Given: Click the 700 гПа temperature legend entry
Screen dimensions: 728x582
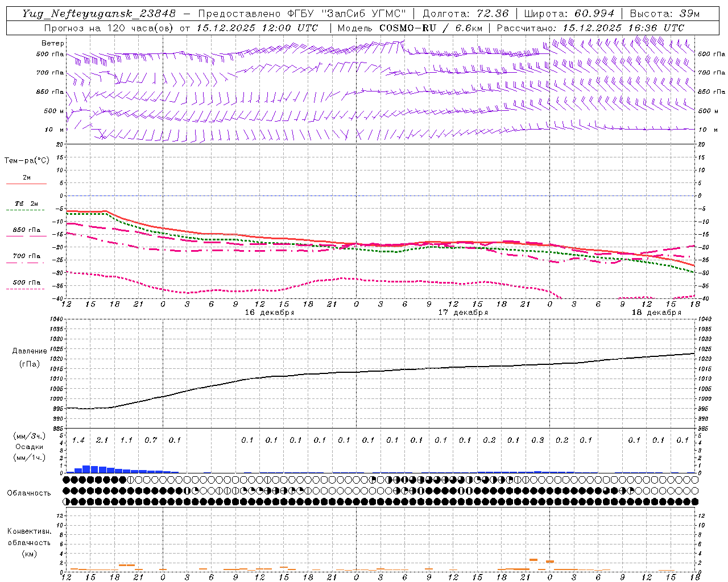Looking at the screenshot, I should (x=27, y=256).
